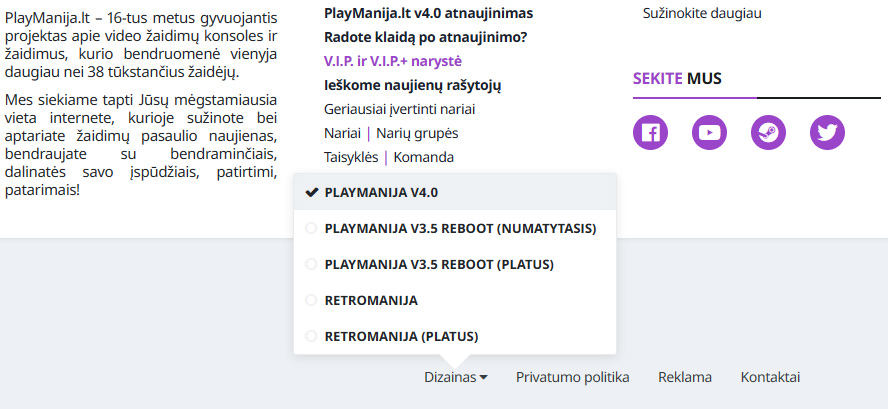Open the Facebook social icon
The image size is (888, 409).
click(650, 133)
